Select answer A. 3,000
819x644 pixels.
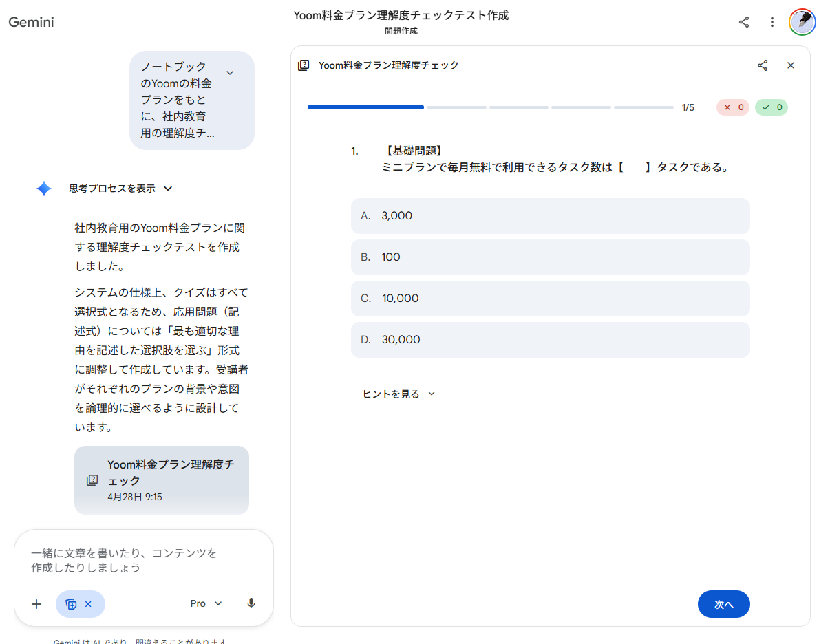pos(550,216)
